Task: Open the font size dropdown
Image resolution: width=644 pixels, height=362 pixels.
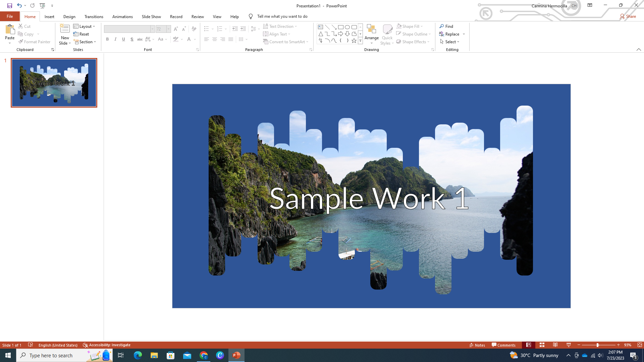Action: [x=169, y=29]
